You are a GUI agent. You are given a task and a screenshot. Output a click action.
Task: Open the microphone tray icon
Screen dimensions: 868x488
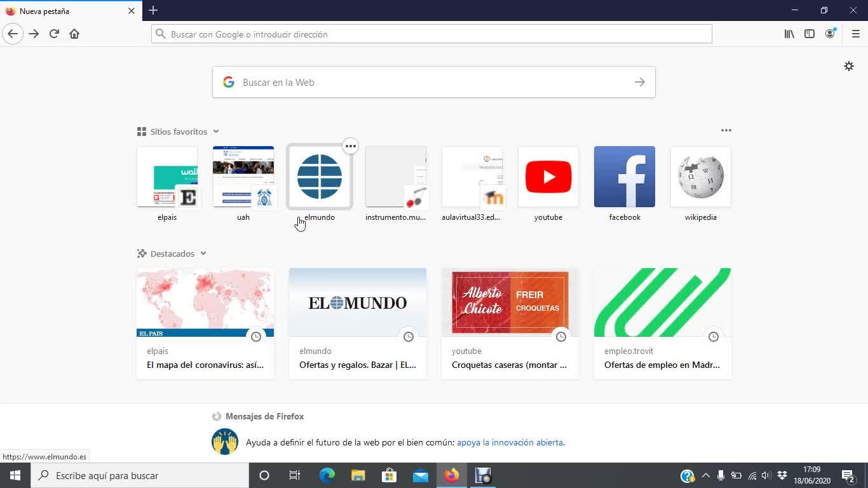721,475
